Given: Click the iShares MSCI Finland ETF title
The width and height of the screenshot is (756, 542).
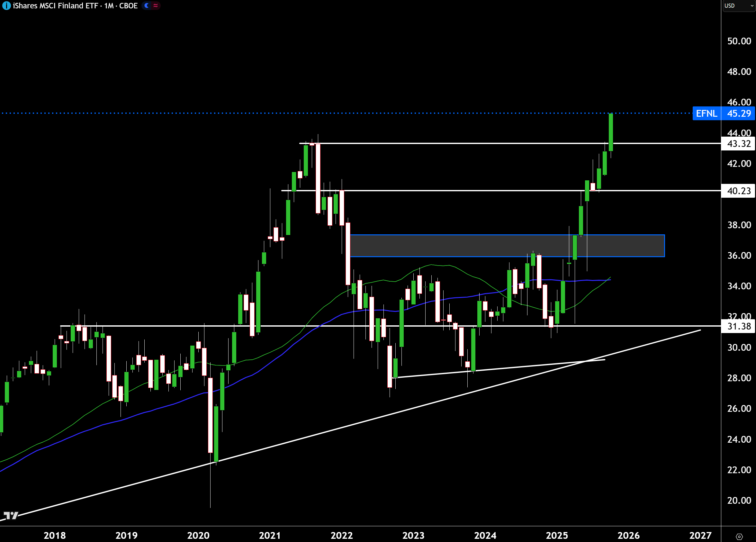Looking at the screenshot, I should coord(55,6).
